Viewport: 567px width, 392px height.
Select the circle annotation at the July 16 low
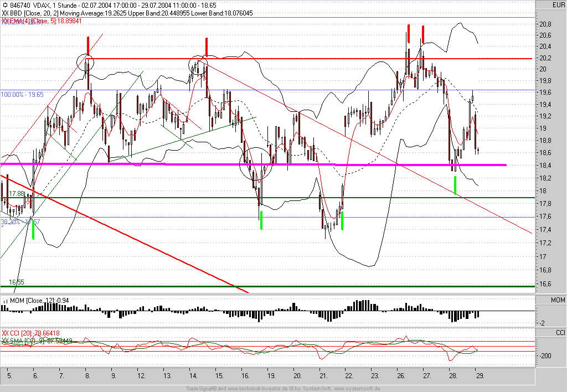tap(255, 163)
